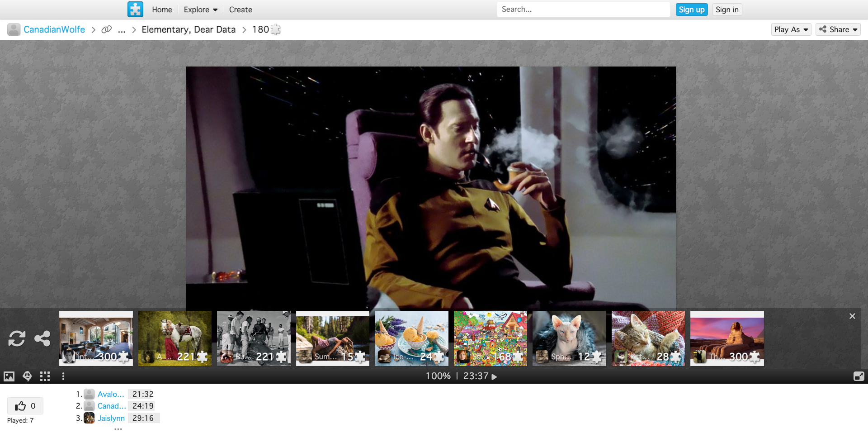Expand the leaderboard with ellipsis
The height and width of the screenshot is (438, 868).
[x=118, y=429]
